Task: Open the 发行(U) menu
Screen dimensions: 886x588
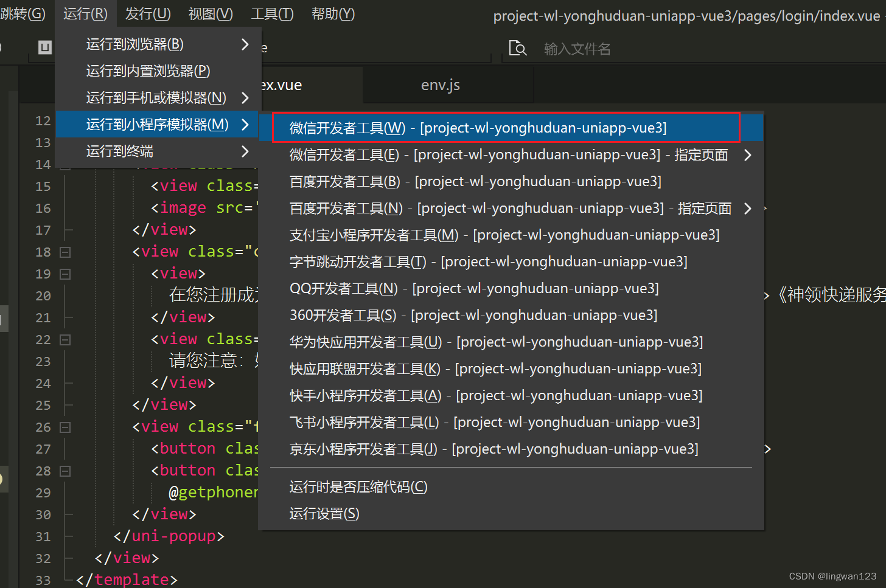Action: pyautogui.click(x=148, y=13)
